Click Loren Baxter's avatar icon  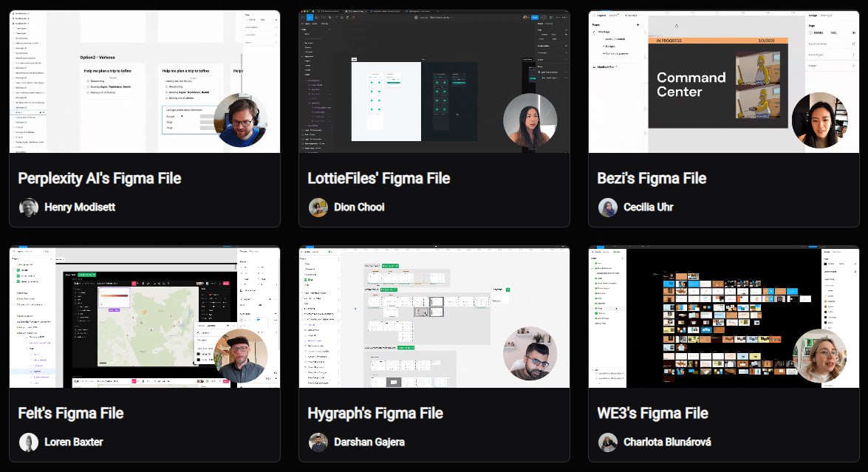(x=29, y=442)
